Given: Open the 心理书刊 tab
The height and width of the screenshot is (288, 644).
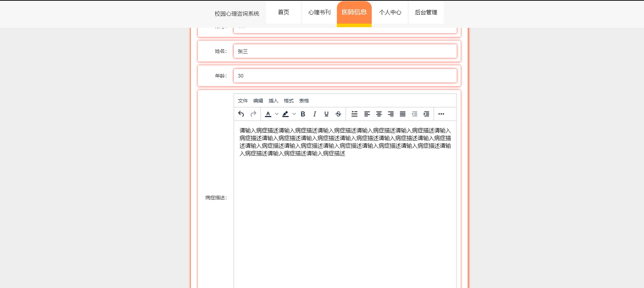Looking at the screenshot, I should coord(319,12).
